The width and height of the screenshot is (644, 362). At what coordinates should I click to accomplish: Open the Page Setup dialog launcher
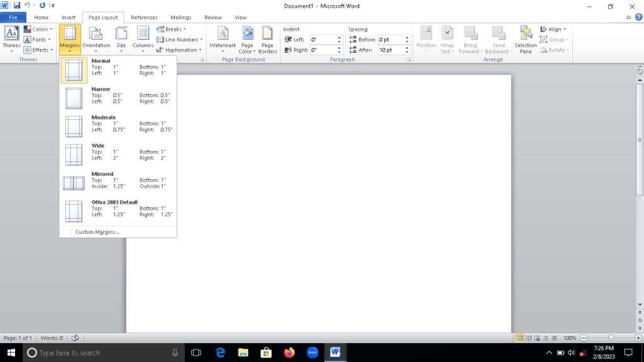(202, 60)
